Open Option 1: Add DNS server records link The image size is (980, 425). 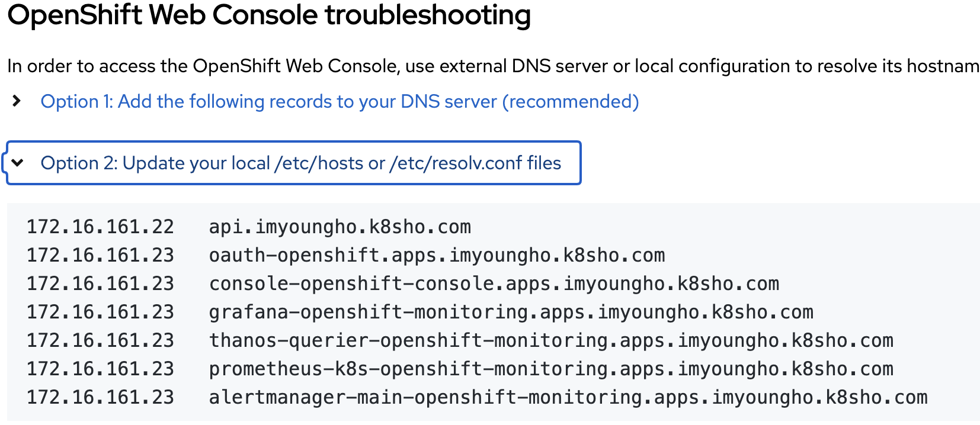pos(340,102)
